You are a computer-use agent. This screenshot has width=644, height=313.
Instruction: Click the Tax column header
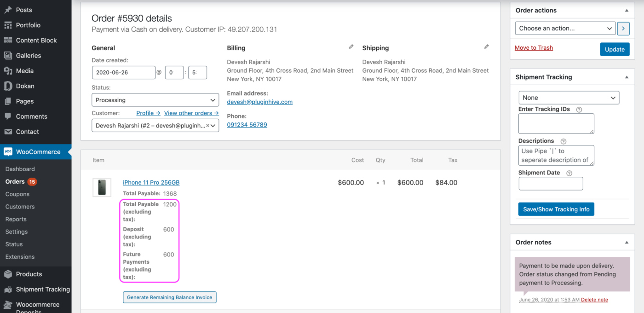pos(453,160)
